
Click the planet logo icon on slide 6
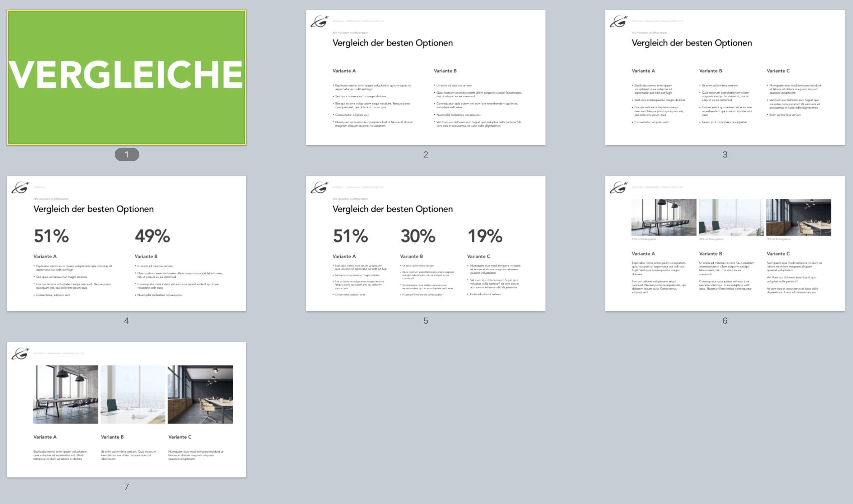618,187
